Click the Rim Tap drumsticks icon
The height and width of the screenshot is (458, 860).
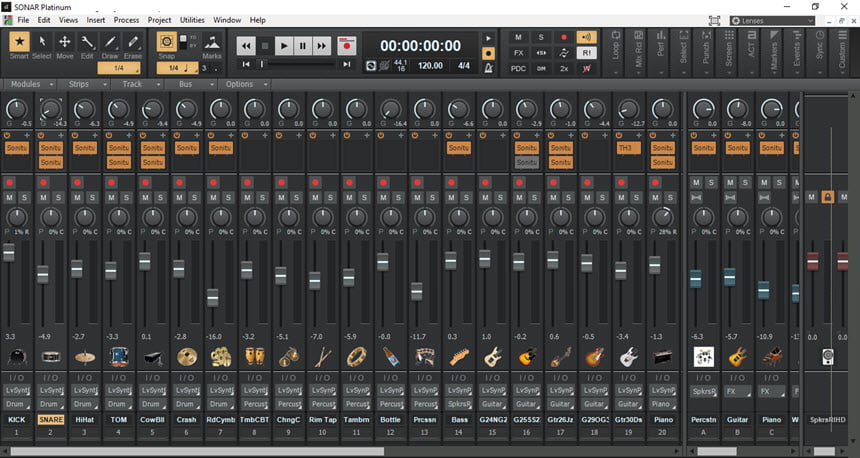323,357
